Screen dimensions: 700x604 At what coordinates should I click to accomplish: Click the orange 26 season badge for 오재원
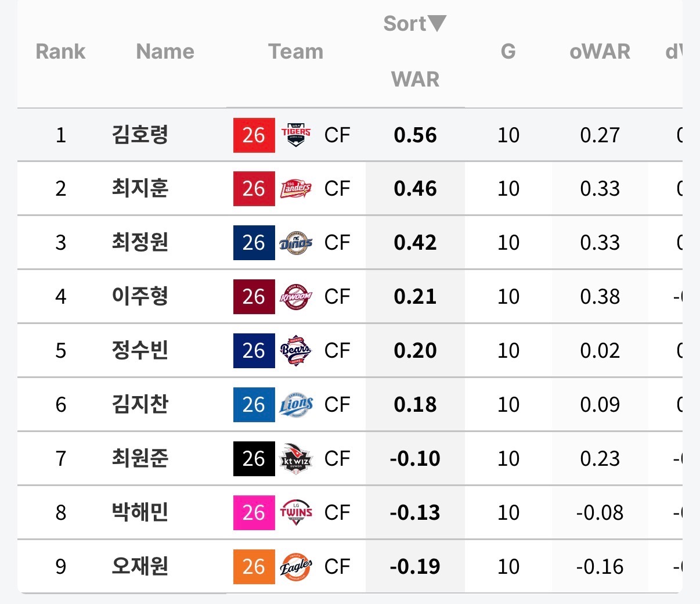254,567
